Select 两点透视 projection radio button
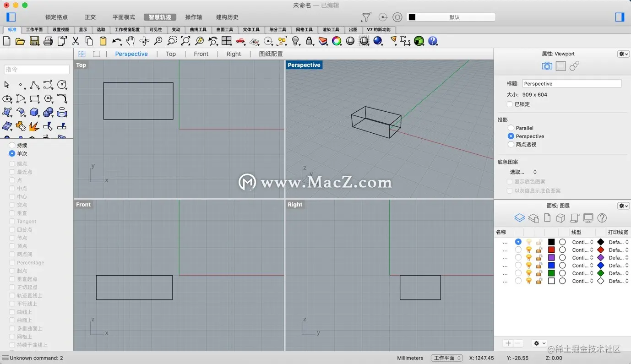 [x=511, y=145]
